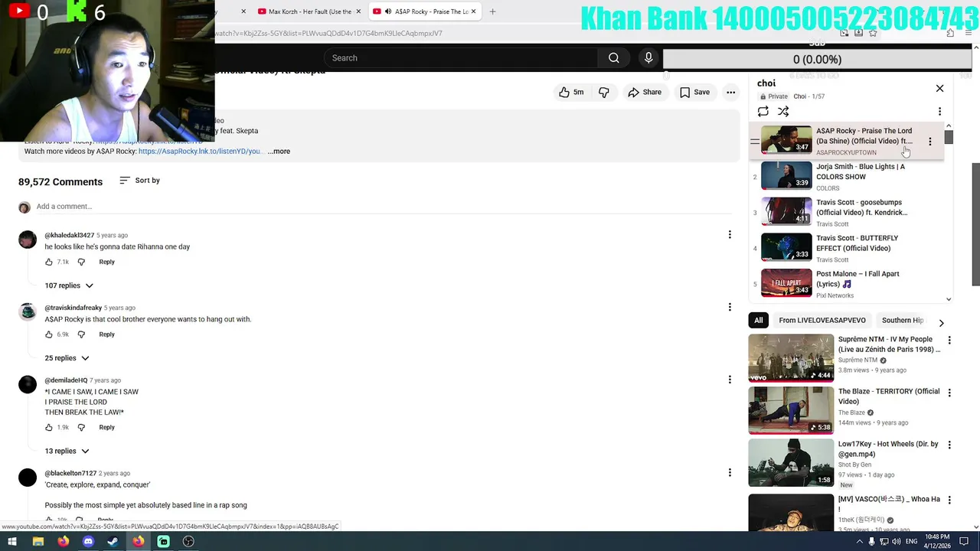Viewport: 980px width, 551px height.
Task: Open Steam from the taskbar
Action: (x=113, y=542)
